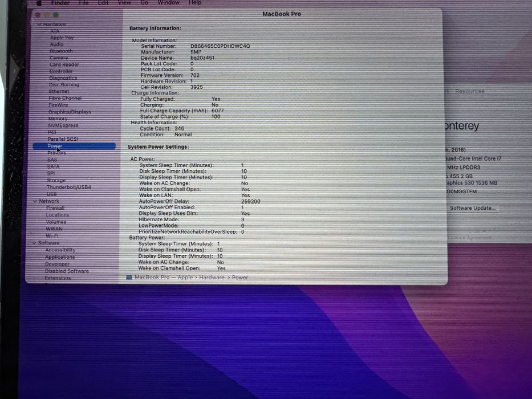Select Developer under Software
Viewport: 532px width, 399px height.
click(x=58, y=264)
